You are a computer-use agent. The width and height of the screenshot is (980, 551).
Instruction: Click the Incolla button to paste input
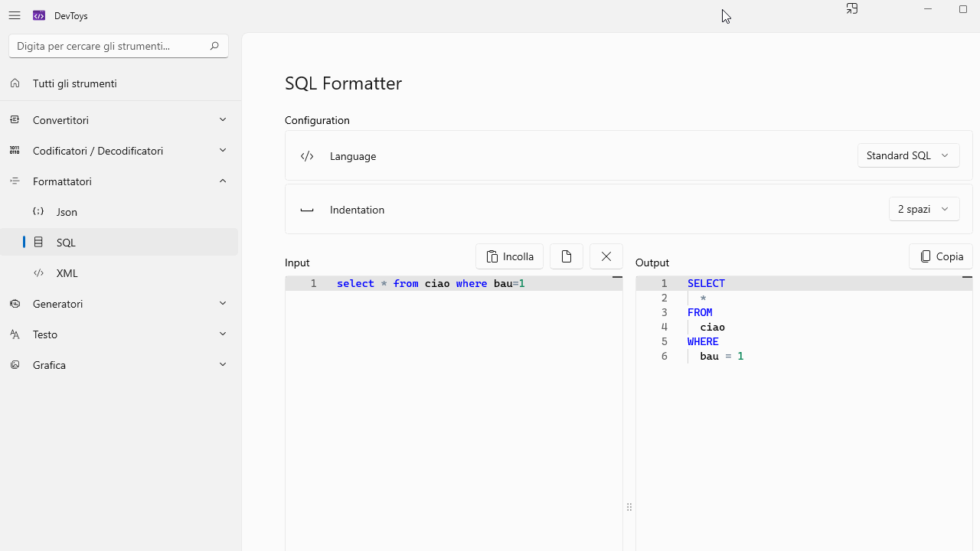(x=509, y=256)
